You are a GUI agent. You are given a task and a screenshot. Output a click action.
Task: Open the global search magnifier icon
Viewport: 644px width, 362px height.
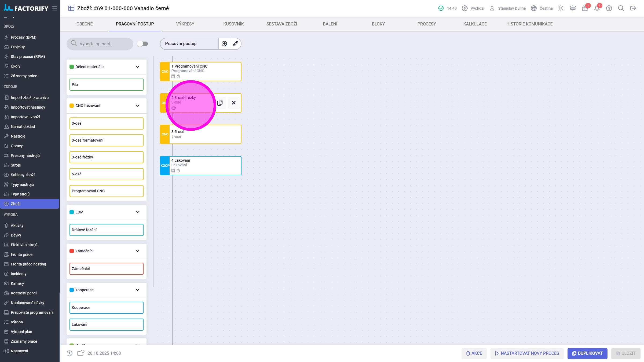pos(621,8)
